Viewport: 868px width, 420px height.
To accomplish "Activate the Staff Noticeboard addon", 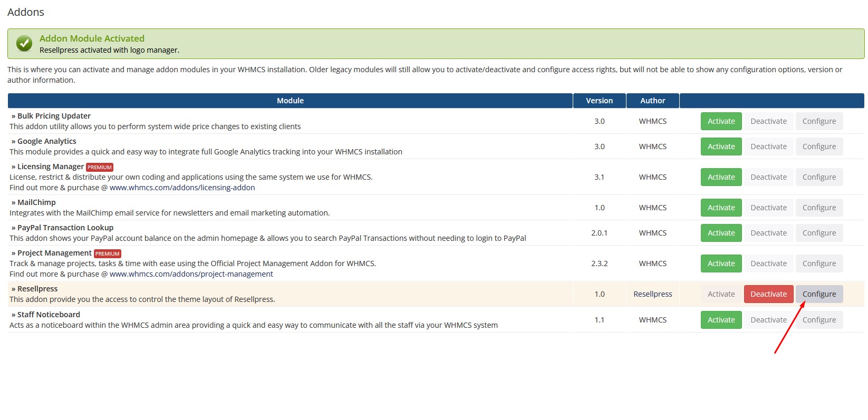I will [721, 320].
